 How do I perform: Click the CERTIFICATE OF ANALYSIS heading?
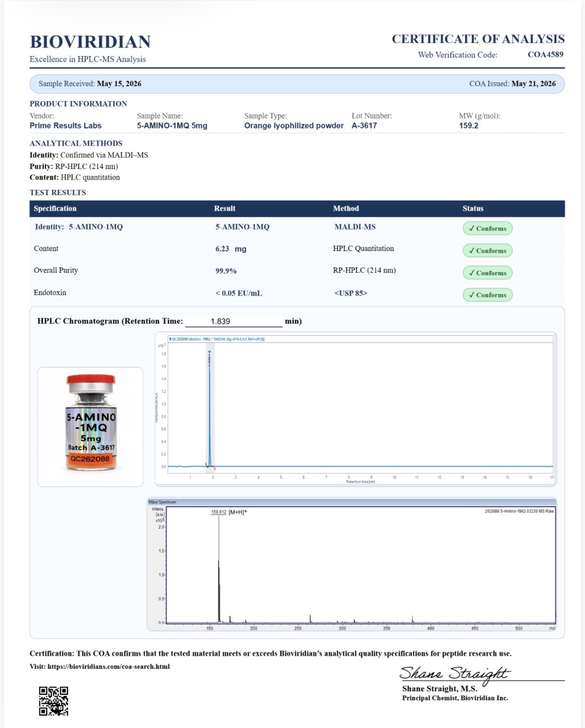pos(478,39)
